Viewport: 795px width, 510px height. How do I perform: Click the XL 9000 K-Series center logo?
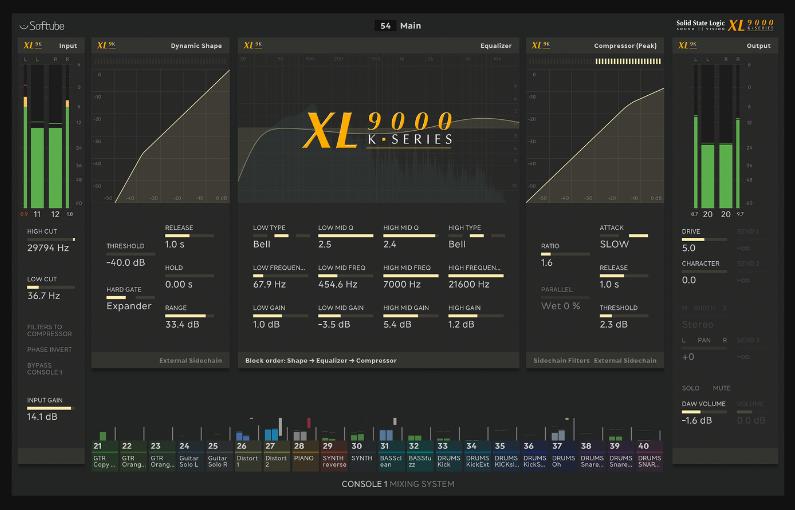point(378,131)
